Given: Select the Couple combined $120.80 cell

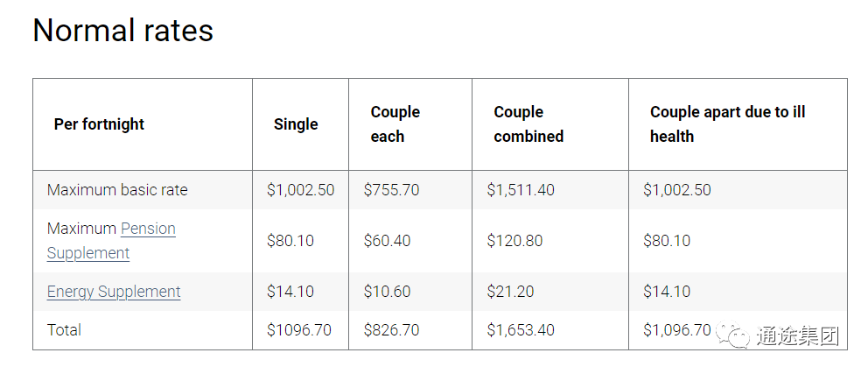Looking at the screenshot, I should pos(514,241).
